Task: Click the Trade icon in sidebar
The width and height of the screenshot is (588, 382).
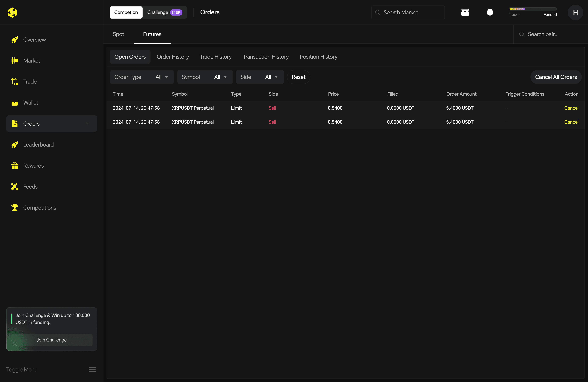Action: pos(15,82)
